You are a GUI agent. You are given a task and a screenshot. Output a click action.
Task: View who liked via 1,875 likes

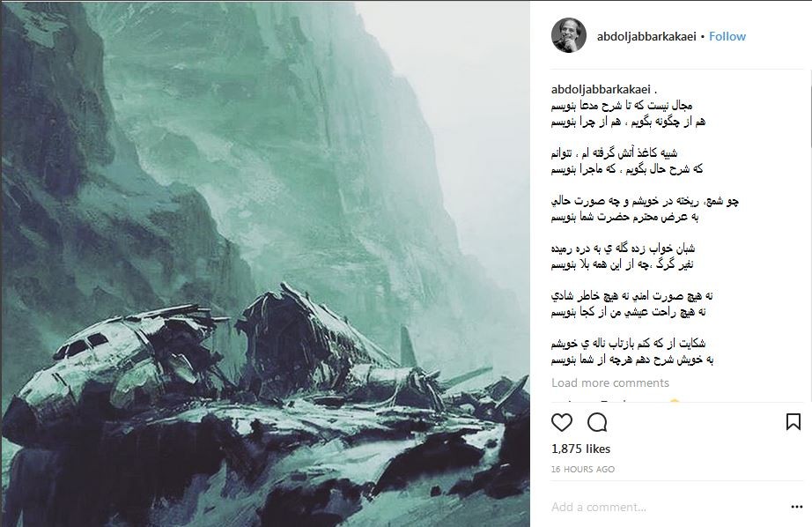point(580,449)
